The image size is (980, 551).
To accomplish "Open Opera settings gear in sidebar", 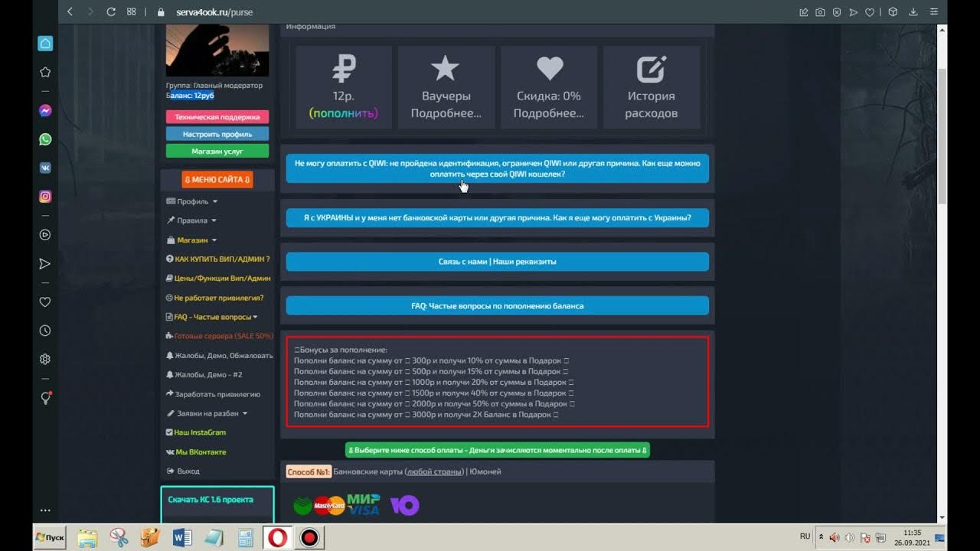I will 45,359.
